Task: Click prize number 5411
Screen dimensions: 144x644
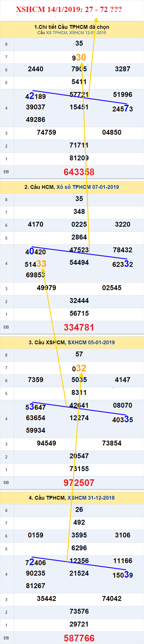Action: [x=79, y=82]
